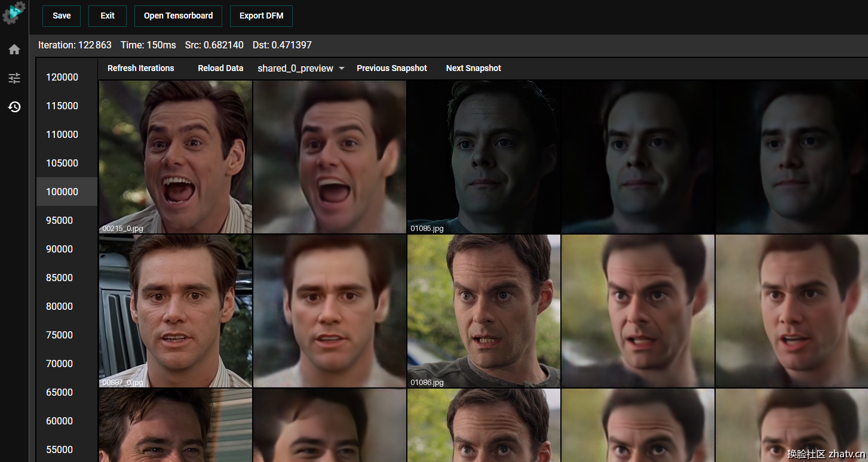
Task: Select iteration 90000 snapshot
Action: (x=66, y=249)
